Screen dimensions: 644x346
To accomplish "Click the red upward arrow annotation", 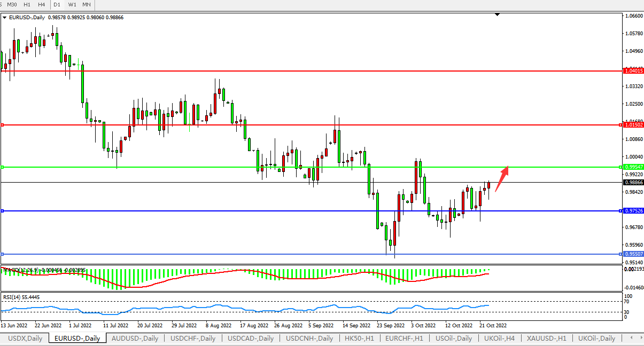I will point(501,178).
